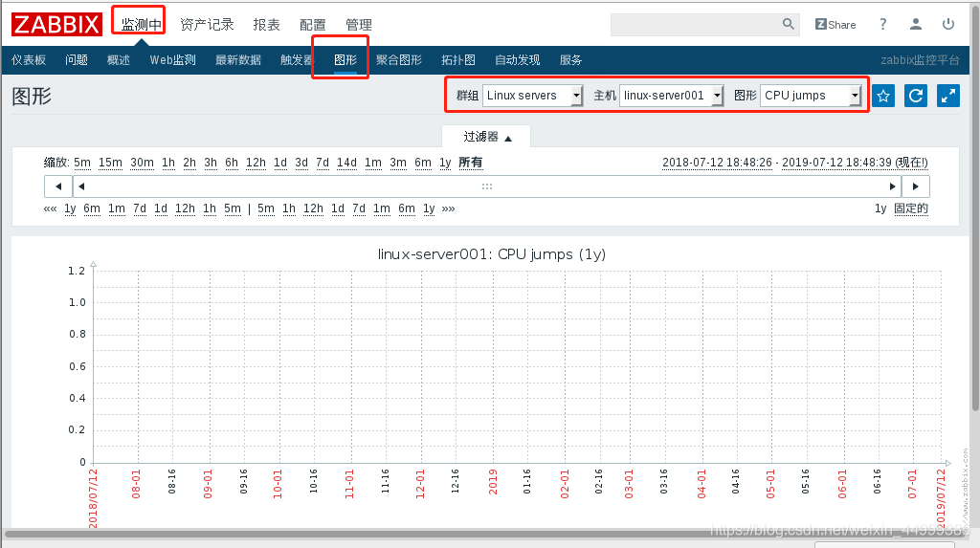The image size is (980, 548).
Task: Set zoom to 15m
Action: [111, 163]
